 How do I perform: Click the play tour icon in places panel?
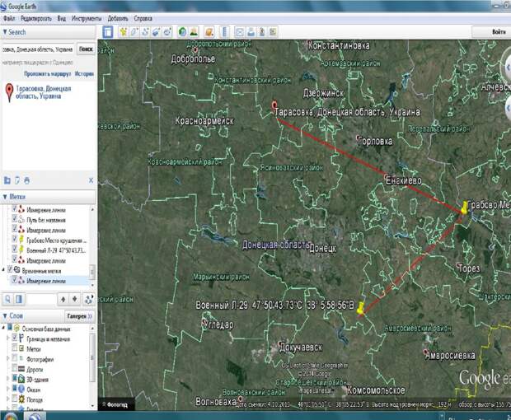click(x=89, y=299)
